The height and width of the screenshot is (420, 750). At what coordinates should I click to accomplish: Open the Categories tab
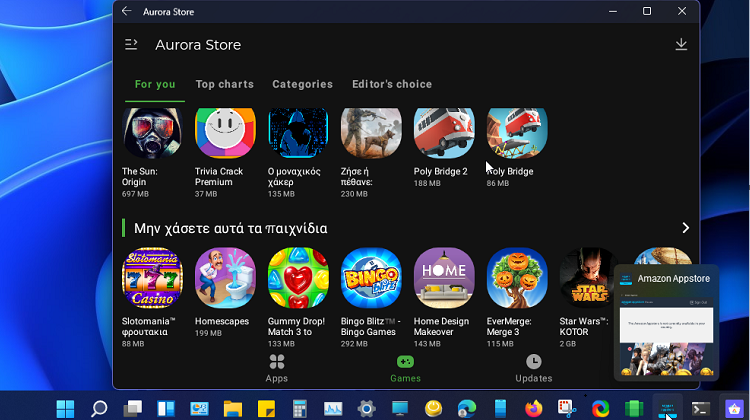point(302,84)
